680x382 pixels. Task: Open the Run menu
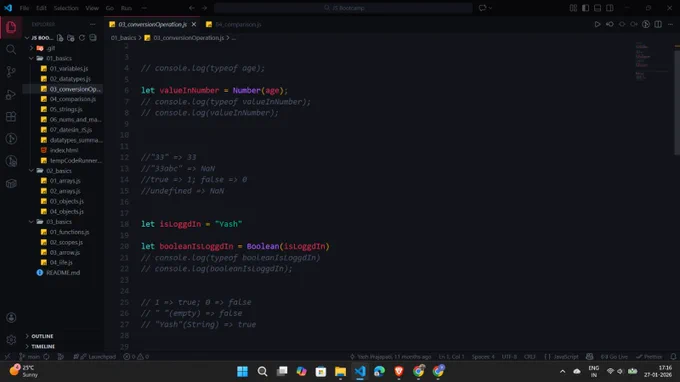coord(126,8)
